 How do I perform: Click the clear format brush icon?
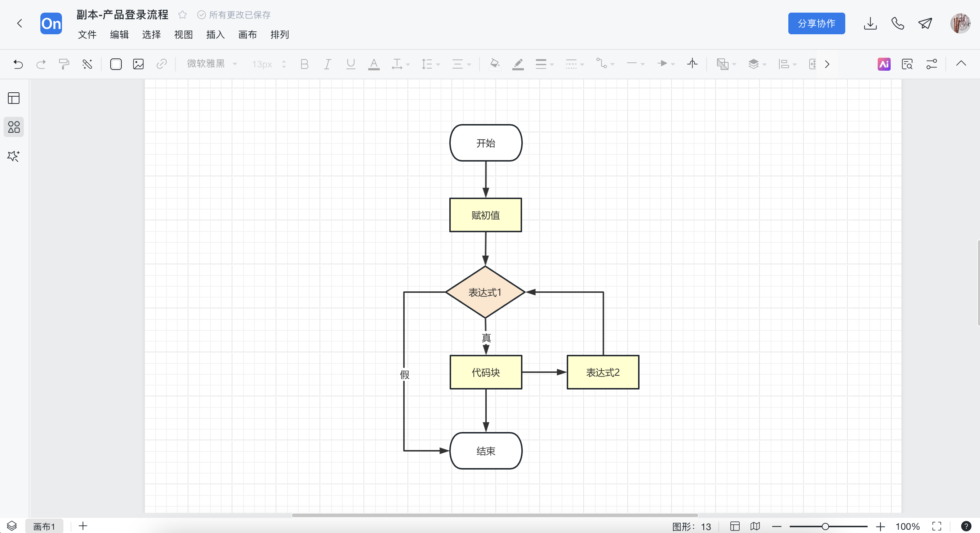pyautogui.click(x=87, y=64)
